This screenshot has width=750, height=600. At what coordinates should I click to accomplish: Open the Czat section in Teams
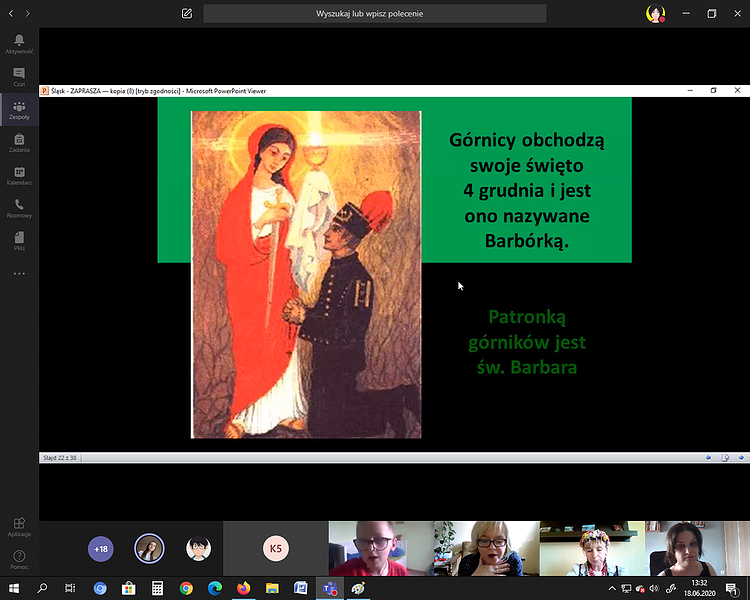[x=19, y=77]
